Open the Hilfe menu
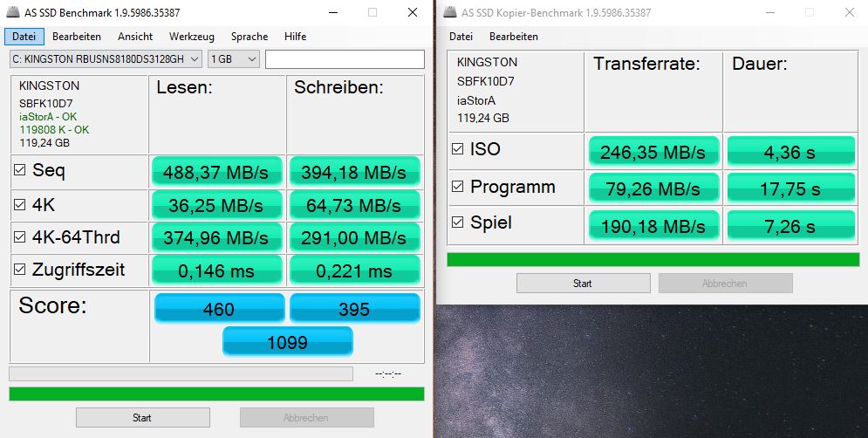Screen dimensions: 868x438 295,37
